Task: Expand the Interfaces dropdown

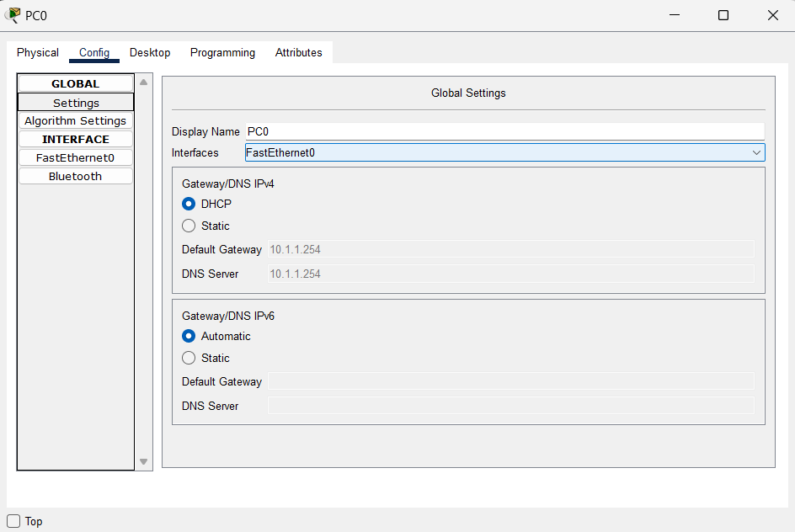Action: click(505, 152)
